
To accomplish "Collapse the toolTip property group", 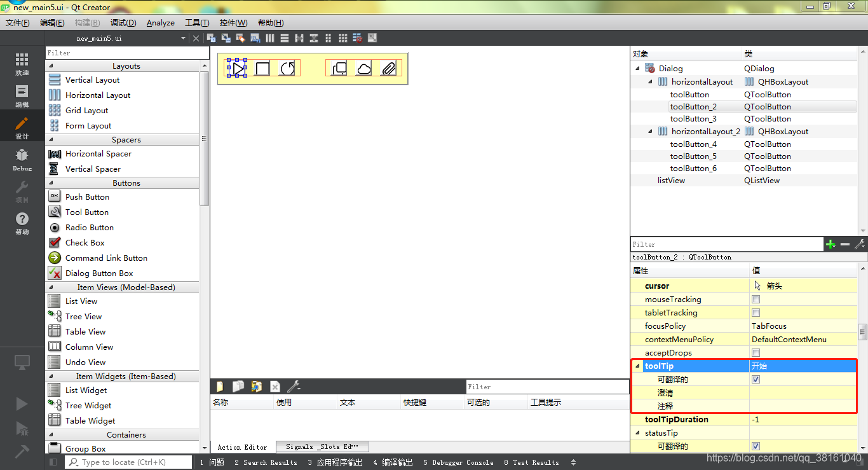I will [637, 366].
